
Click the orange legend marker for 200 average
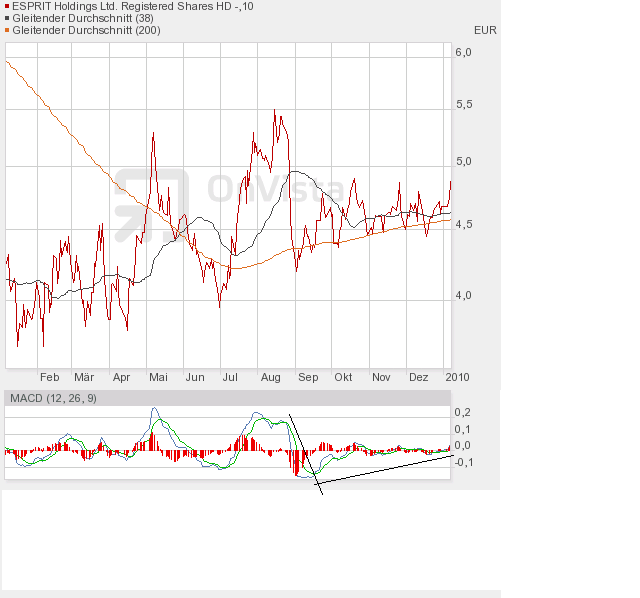pyautogui.click(x=7, y=30)
